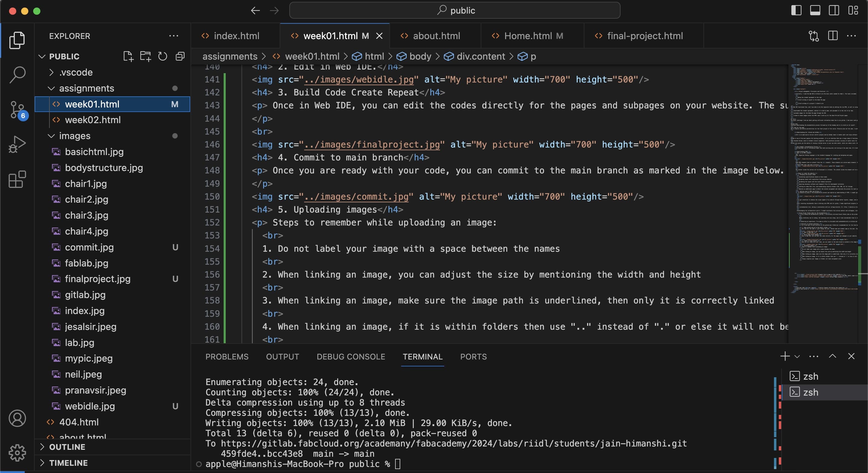Toggle bottom panel visibility
Viewport: 868px width, 473px height.
815,11
